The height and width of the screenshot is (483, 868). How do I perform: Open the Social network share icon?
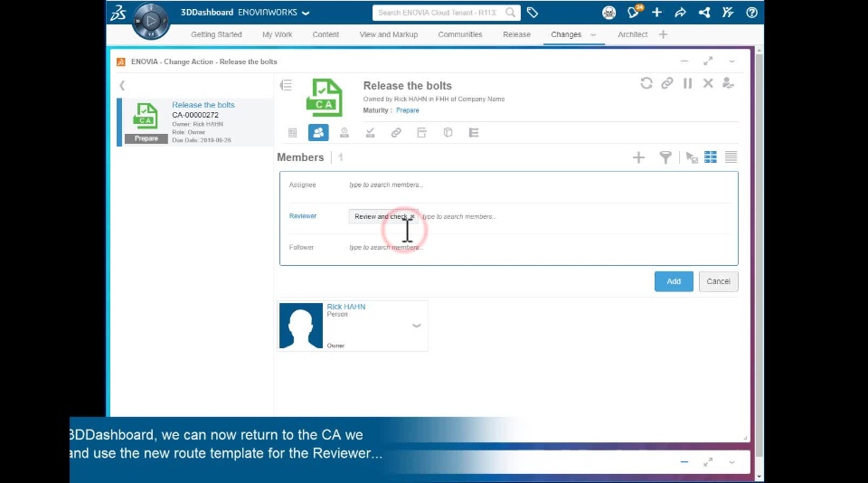point(704,12)
